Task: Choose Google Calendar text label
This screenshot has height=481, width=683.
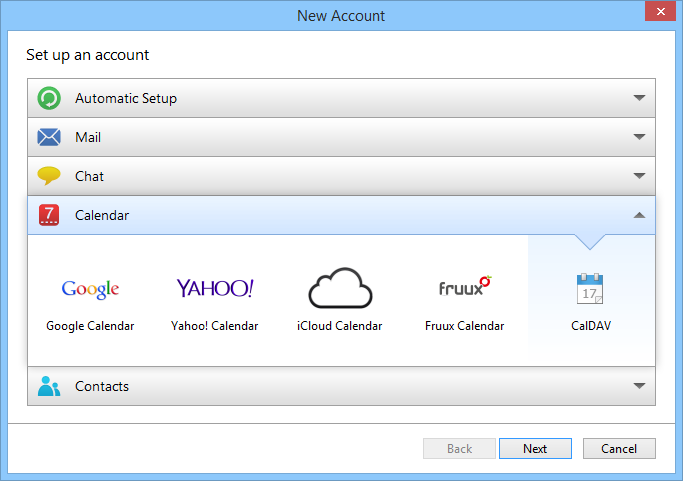Action: [90, 326]
